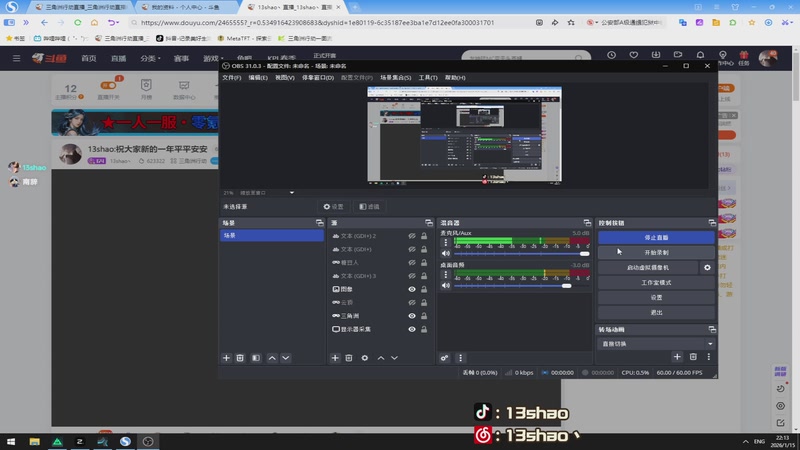Click the 退出 button in Controls panel
Screen dimensions: 800x450
click(656, 312)
